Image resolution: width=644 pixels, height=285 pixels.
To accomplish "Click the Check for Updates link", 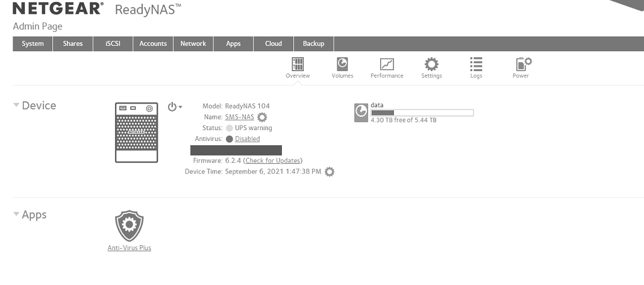I will pos(273,160).
